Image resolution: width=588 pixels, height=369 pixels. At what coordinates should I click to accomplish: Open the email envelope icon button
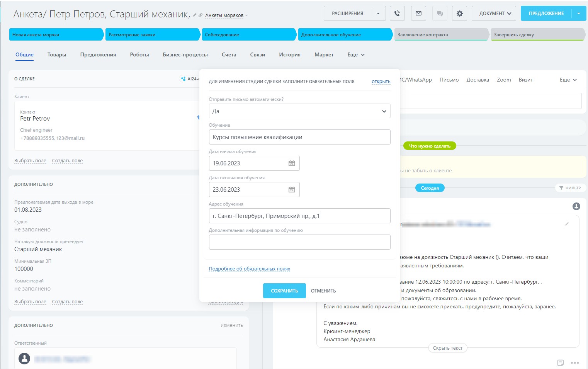point(418,14)
